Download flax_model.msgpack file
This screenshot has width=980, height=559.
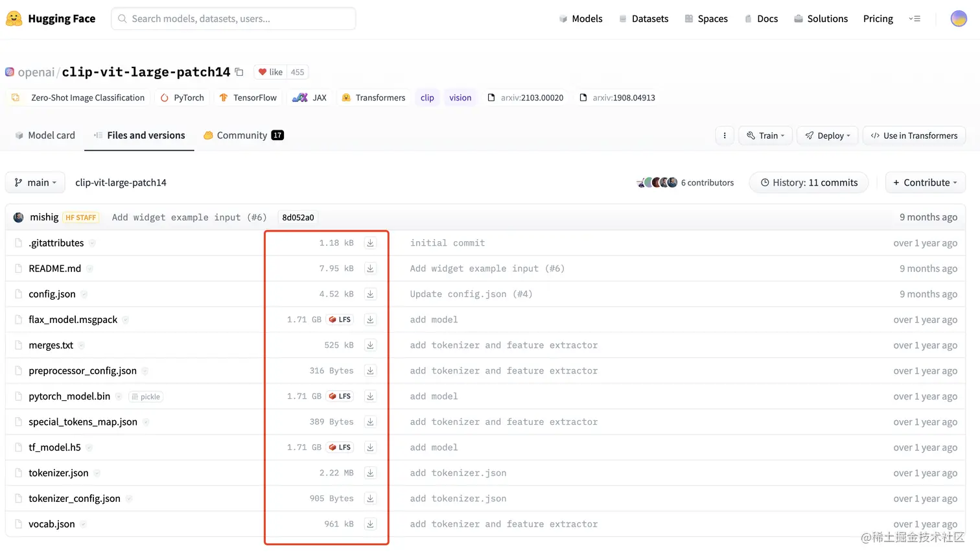(x=370, y=320)
